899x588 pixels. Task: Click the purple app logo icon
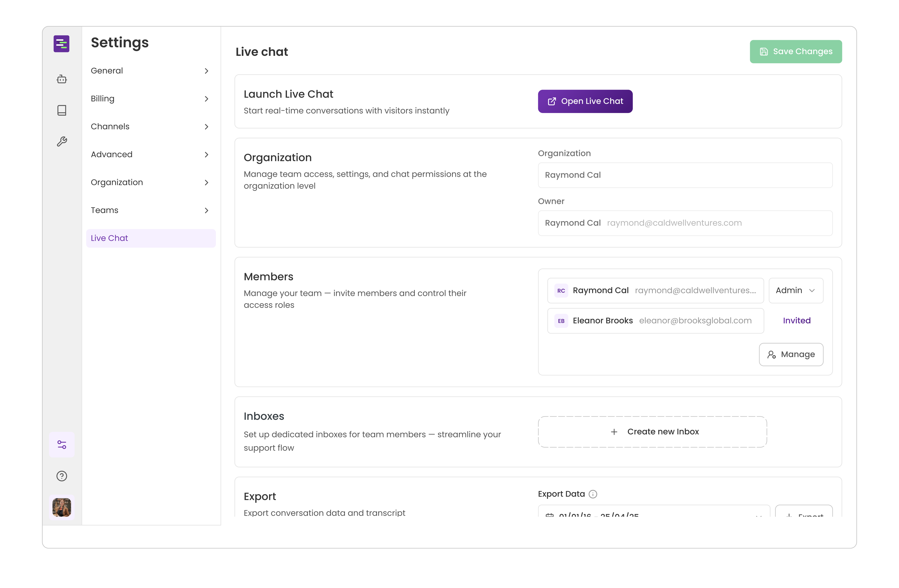click(x=62, y=44)
